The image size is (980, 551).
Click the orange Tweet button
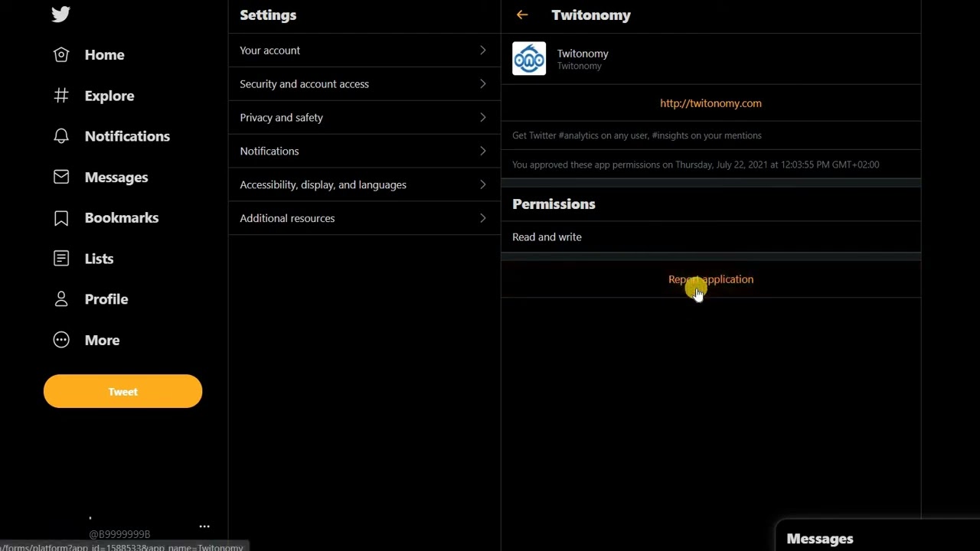point(122,391)
